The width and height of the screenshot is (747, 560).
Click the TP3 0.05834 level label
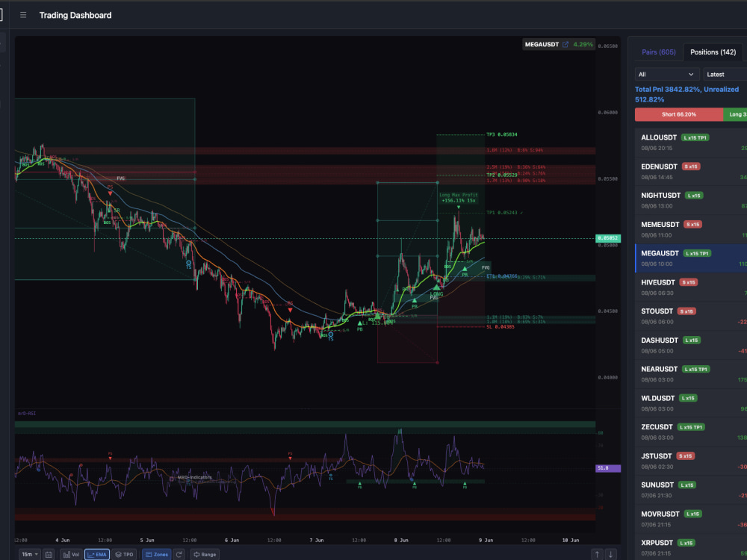pos(502,134)
